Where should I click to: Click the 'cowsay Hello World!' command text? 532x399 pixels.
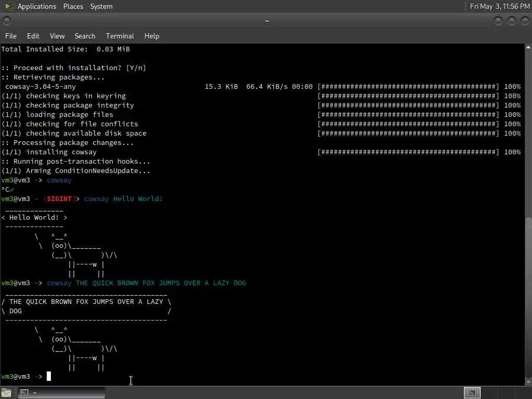pyautogui.click(x=124, y=199)
